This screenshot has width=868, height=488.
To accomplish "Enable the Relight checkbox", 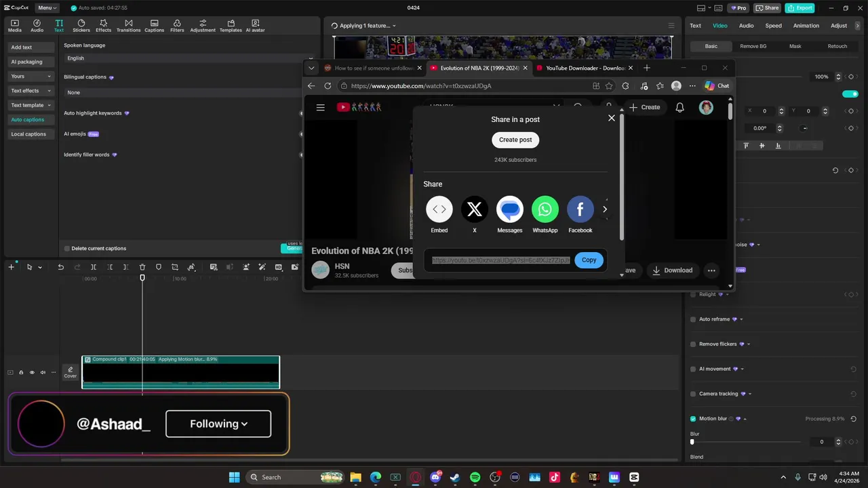I will pos(693,295).
